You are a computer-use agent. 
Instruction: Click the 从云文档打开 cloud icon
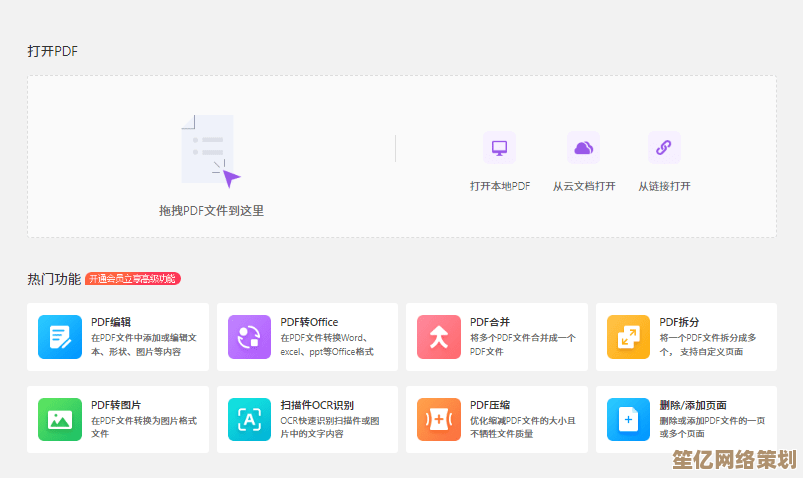[583, 148]
